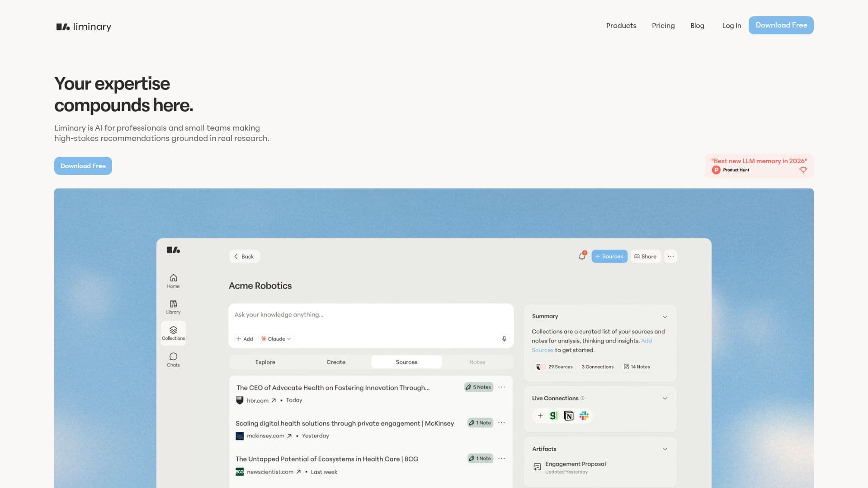Open the Home sidebar icon

(x=173, y=281)
